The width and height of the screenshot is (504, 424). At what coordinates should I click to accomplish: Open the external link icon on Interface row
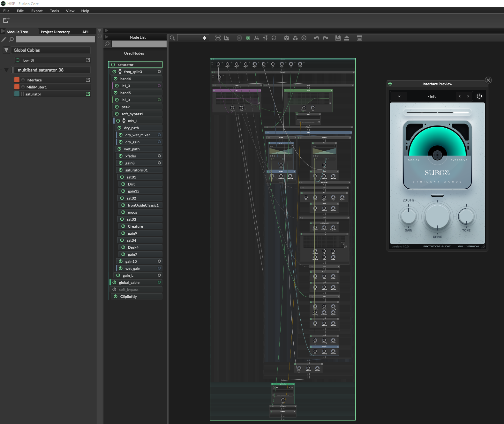88,80
